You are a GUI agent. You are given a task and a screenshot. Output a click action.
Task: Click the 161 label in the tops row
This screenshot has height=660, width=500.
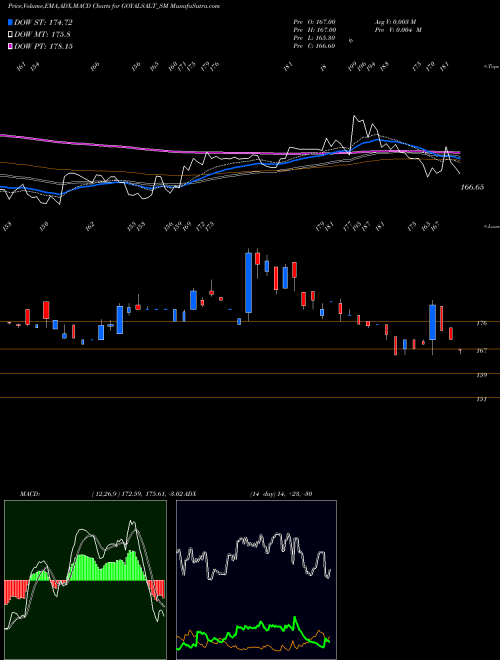click(21, 67)
